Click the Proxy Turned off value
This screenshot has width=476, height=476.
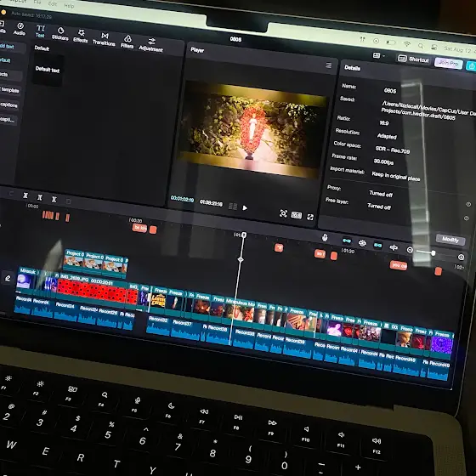(381, 194)
